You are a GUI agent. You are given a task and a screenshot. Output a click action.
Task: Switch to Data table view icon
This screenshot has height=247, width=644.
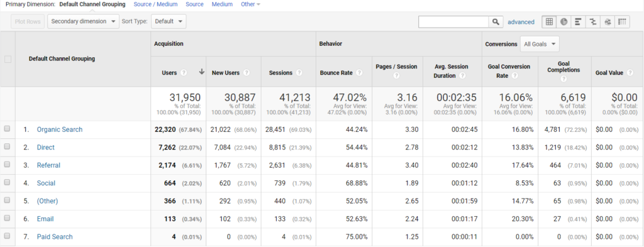tap(549, 22)
